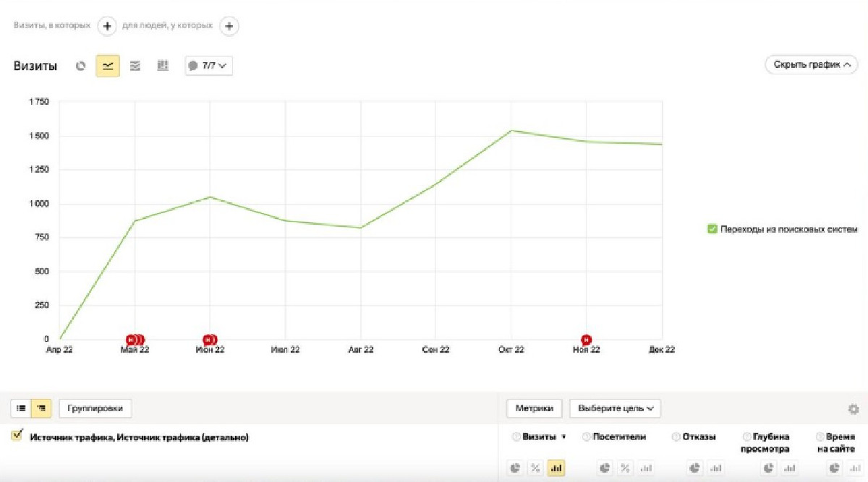Open the Метрики button
The image size is (868, 482).
click(535, 408)
